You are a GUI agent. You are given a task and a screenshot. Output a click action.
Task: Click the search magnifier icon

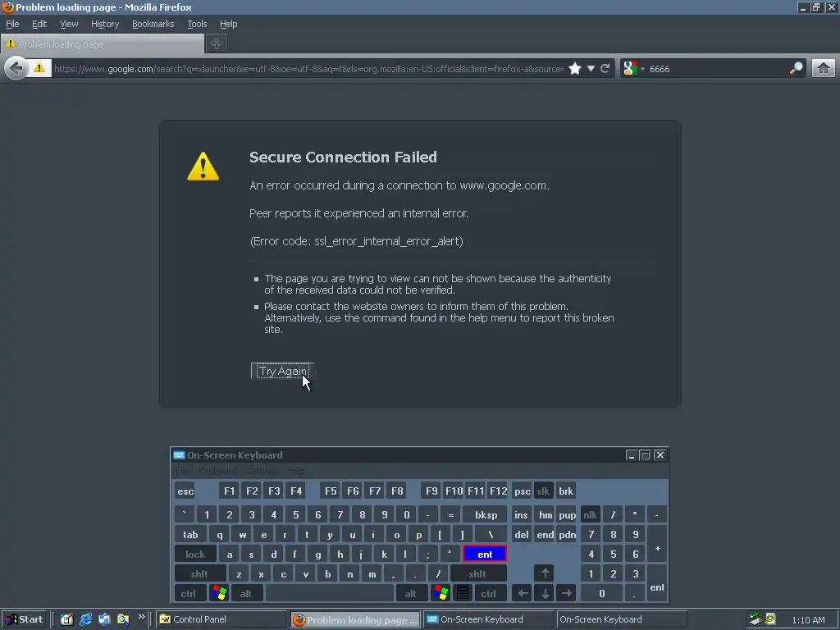coord(796,69)
